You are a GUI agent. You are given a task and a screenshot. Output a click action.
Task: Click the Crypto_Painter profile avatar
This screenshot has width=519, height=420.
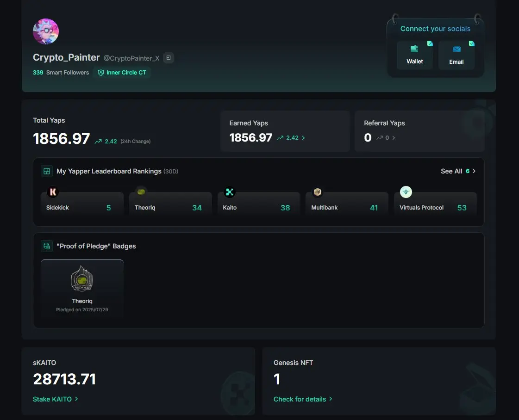coord(46,31)
